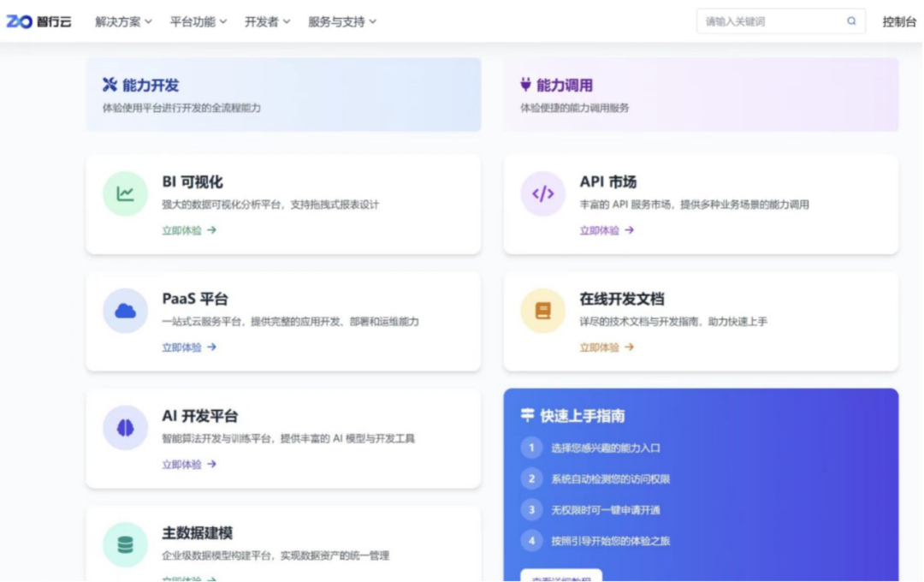Click the 在线开发文档 book icon
The image size is (924, 582).
pyautogui.click(x=542, y=310)
